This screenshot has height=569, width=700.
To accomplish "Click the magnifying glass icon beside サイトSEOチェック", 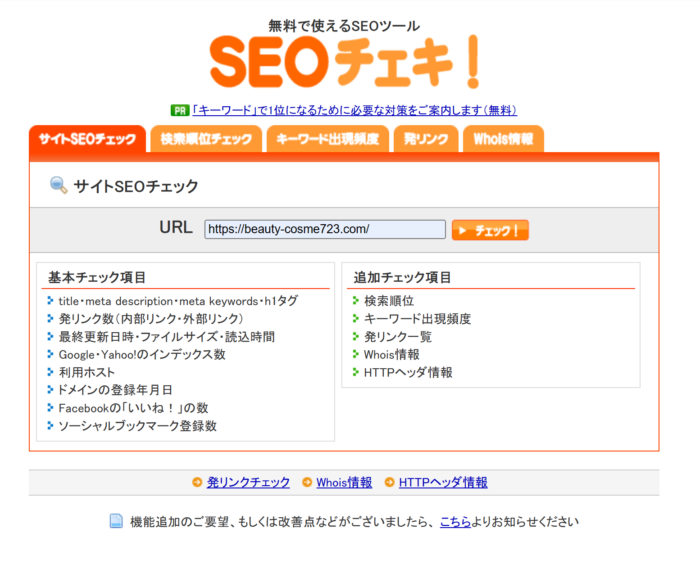I will (x=58, y=185).
